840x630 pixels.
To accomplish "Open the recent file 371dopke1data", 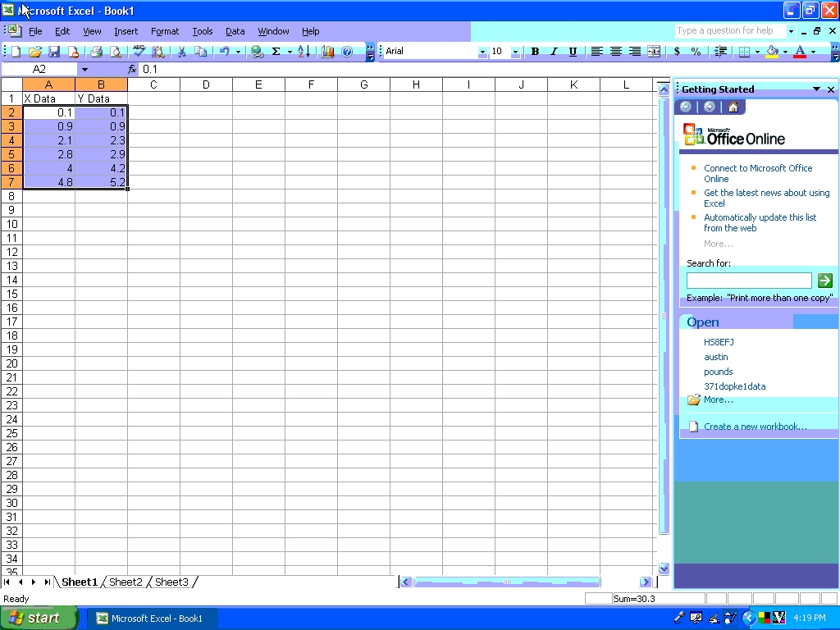I will pos(734,386).
